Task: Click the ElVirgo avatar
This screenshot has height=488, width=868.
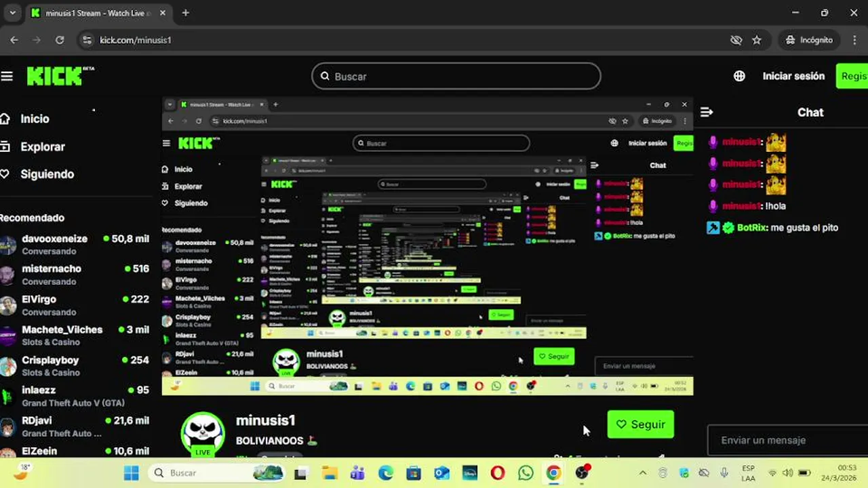Action: coord(7,305)
